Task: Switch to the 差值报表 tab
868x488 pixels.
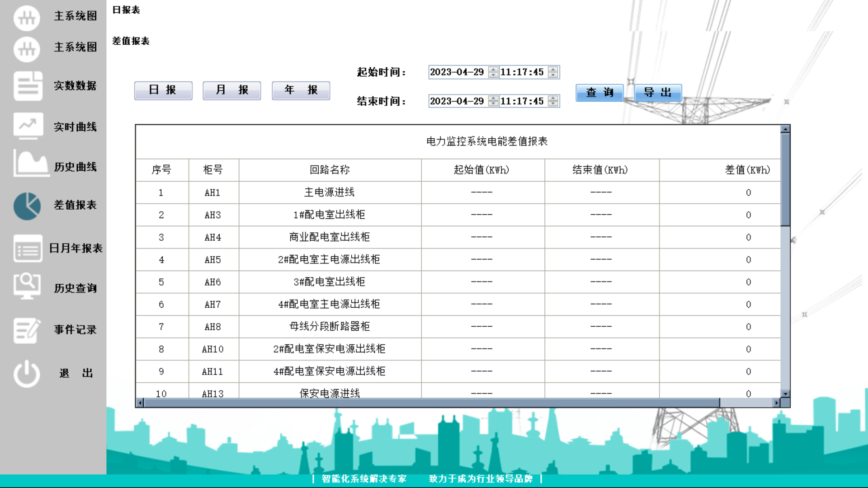Action: point(131,41)
